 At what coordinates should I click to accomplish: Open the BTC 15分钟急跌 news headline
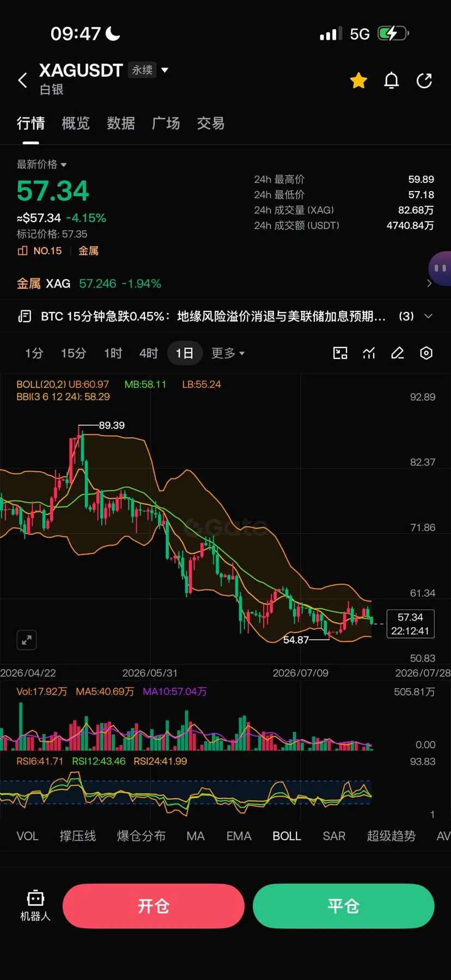214,316
